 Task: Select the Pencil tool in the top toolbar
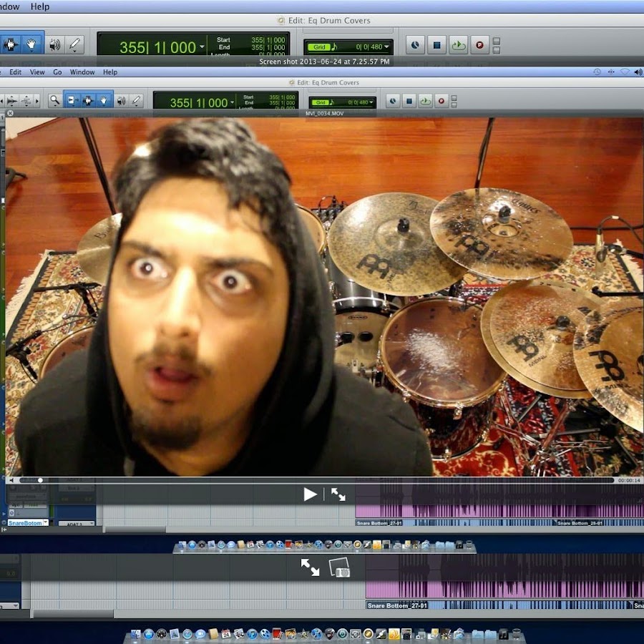pos(74,44)
